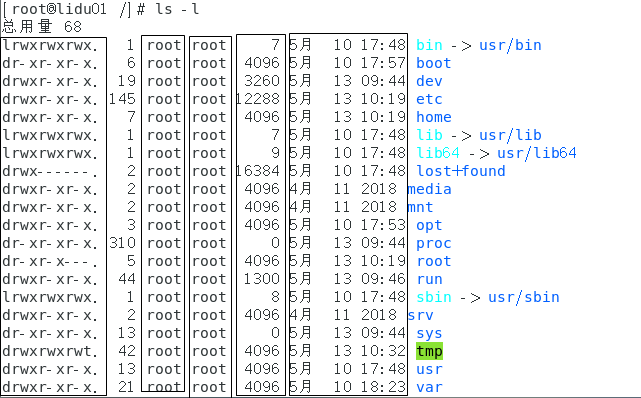Click the green-highlighted 'tmp' directory name
This screenshot has height=398, width=641.
click(429, 351)
